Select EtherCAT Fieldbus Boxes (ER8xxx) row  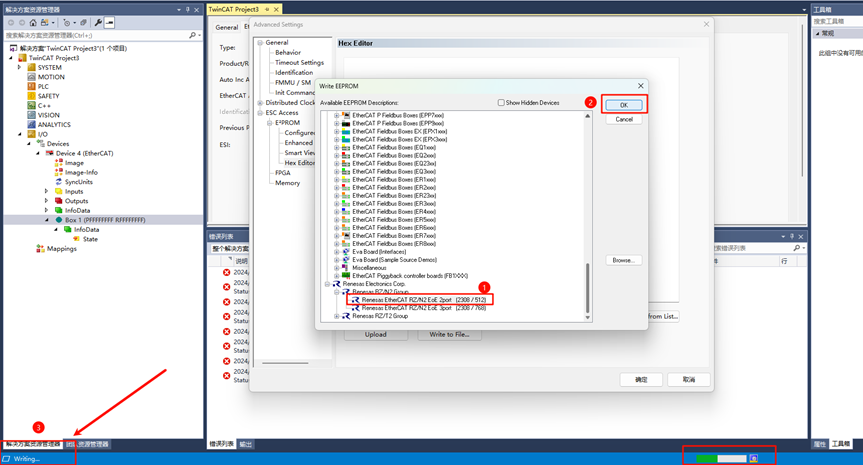(x=394, y=244)
